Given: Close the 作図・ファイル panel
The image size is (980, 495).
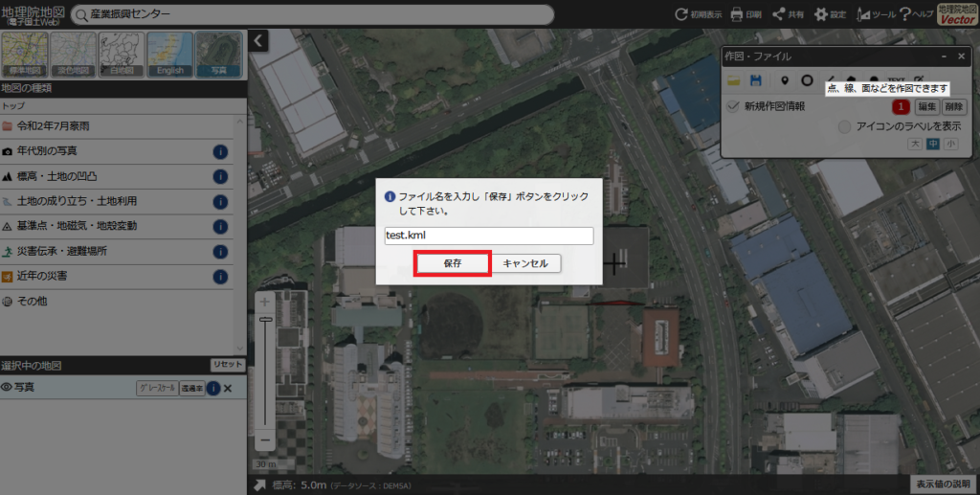Looking at the screenshot, I should tap(961, 56).
